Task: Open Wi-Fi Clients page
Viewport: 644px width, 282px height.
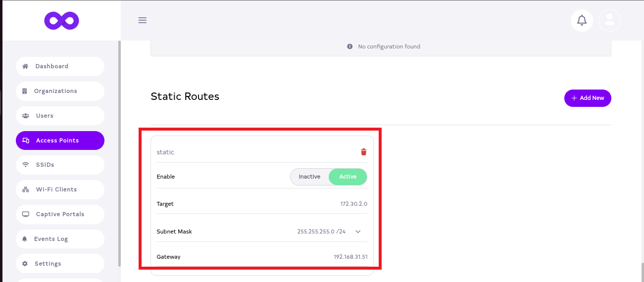Action: pos(56,189)
